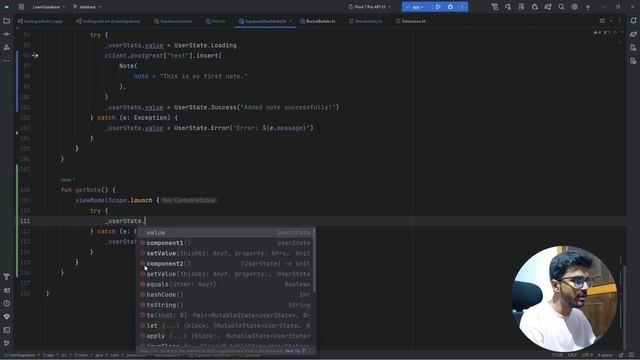
Task: Choose toString() from completion list
Action: 225,305
